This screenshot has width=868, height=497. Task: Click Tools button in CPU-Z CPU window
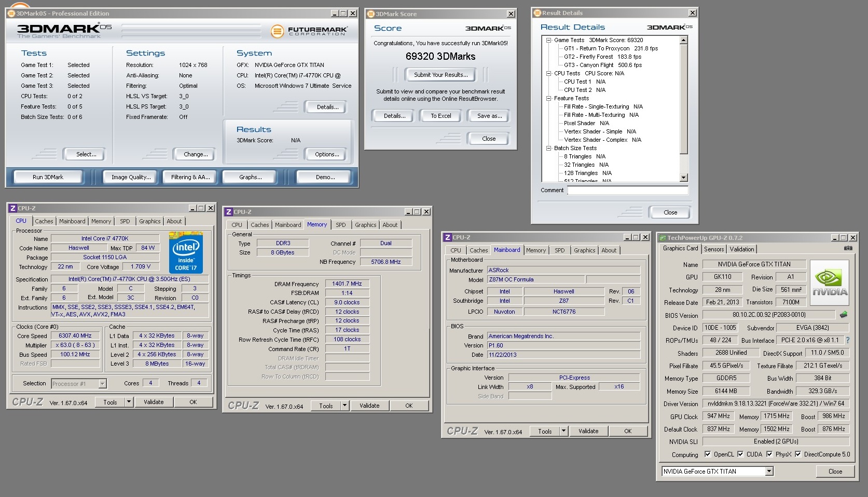click(x=110, y=402)
